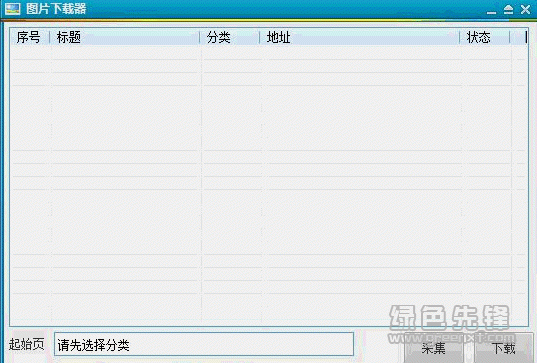Maximize the 图片下载器 window
Image resolution: width=537 pixels, height=363 pixels.
click(x=509, y=10)
